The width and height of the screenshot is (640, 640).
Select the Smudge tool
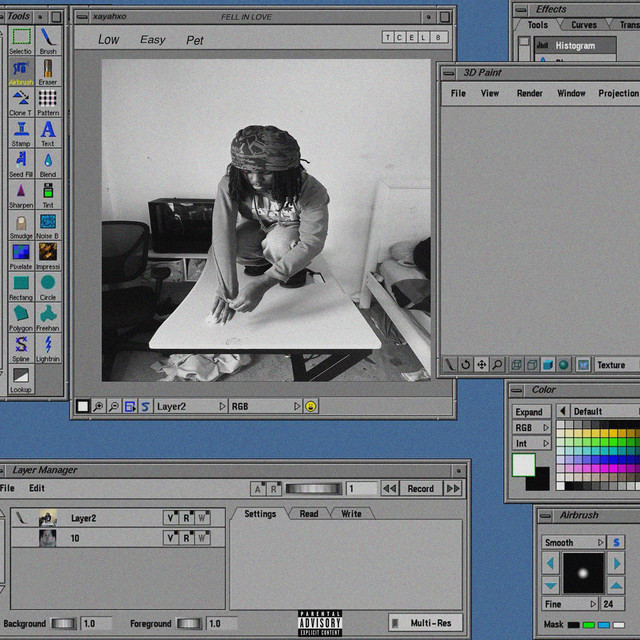(21, 225)
